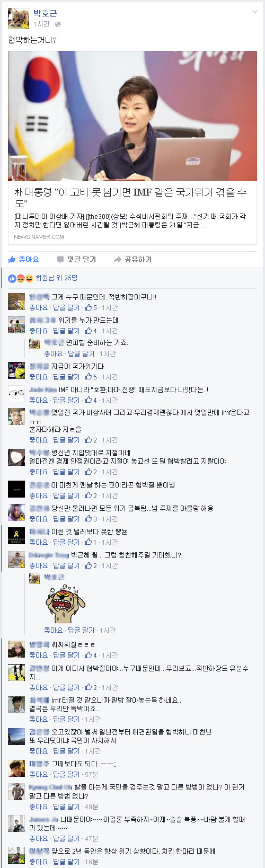
Task: Click the angry dog sticker in the reply
Action: click(65, 604)
